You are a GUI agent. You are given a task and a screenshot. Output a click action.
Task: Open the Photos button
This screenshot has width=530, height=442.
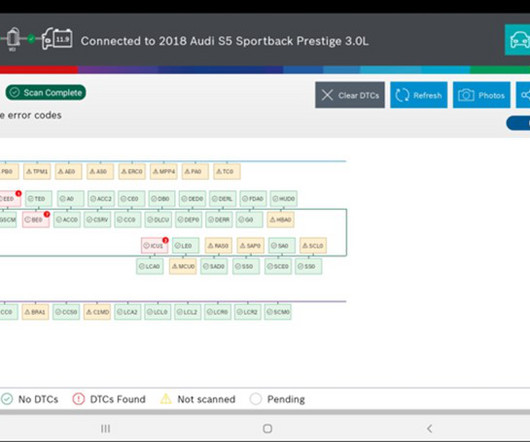click(482, 95)
